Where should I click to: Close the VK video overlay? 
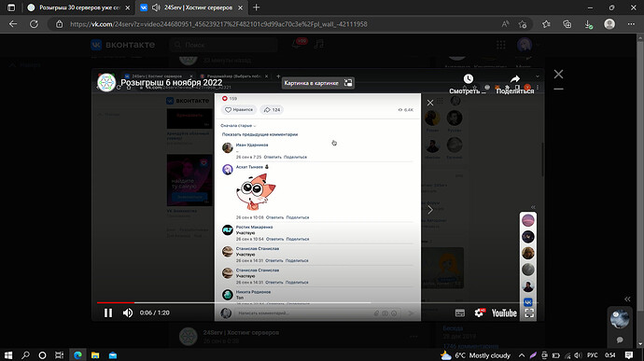coord(558,74)
